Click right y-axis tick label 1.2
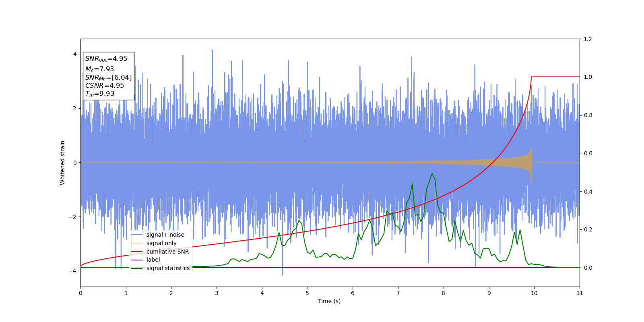The height and width of the screenshot is (322, 644). click(x=588, y=39)
